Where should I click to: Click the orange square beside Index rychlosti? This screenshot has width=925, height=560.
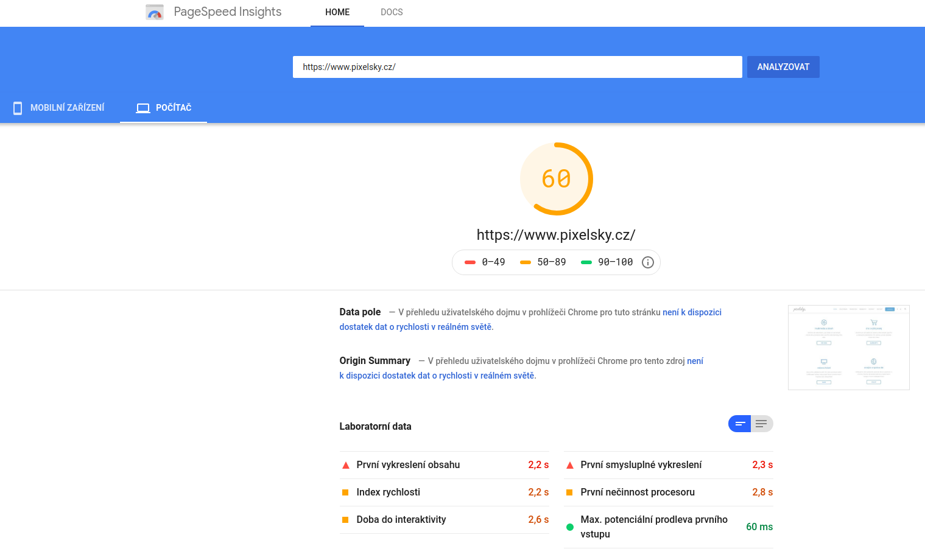coord(345,492)
